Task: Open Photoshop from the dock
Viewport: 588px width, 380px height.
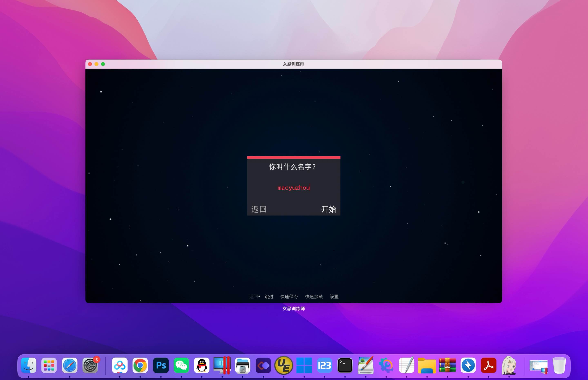Action: pos(161,365)
